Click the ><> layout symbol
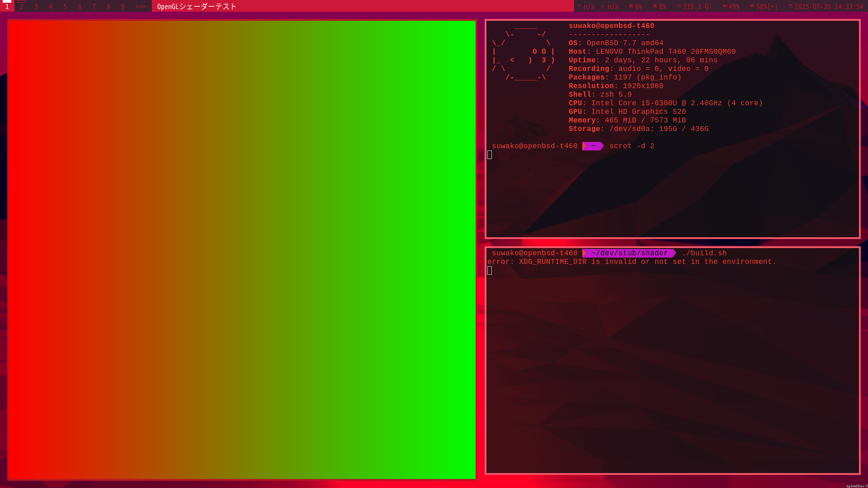 [x=141, y=6]
